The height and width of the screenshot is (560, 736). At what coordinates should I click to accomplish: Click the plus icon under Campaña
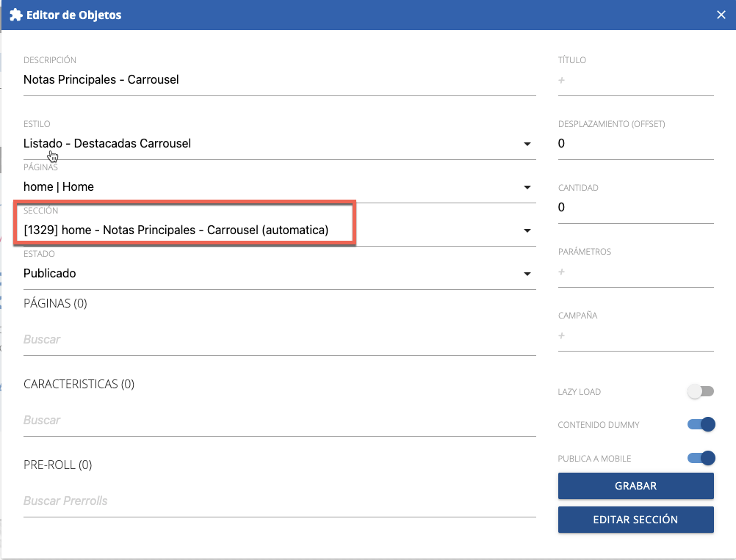[x=562, y=335]
